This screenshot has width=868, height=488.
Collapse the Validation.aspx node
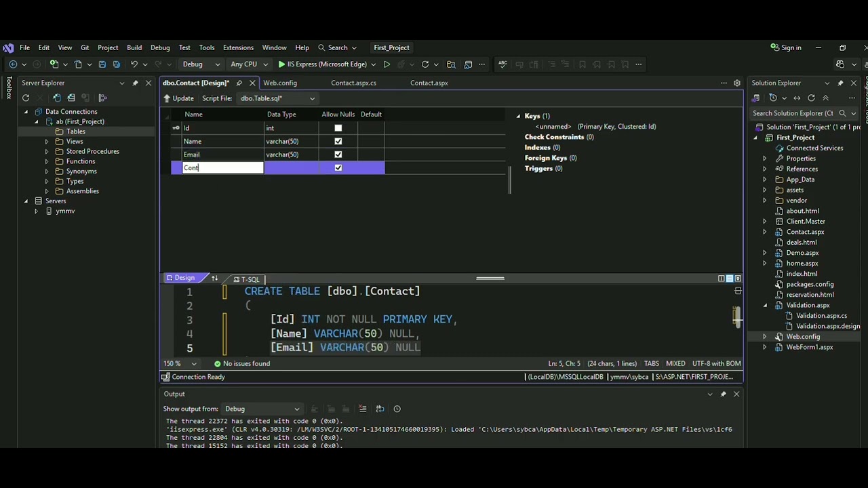[x=766, y=305]
